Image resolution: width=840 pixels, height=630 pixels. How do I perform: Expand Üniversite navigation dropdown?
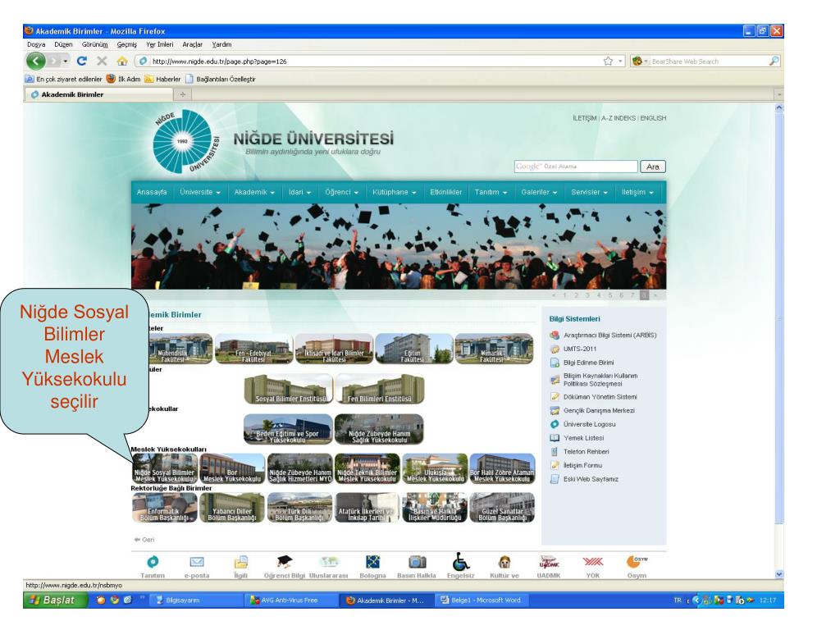200,192
